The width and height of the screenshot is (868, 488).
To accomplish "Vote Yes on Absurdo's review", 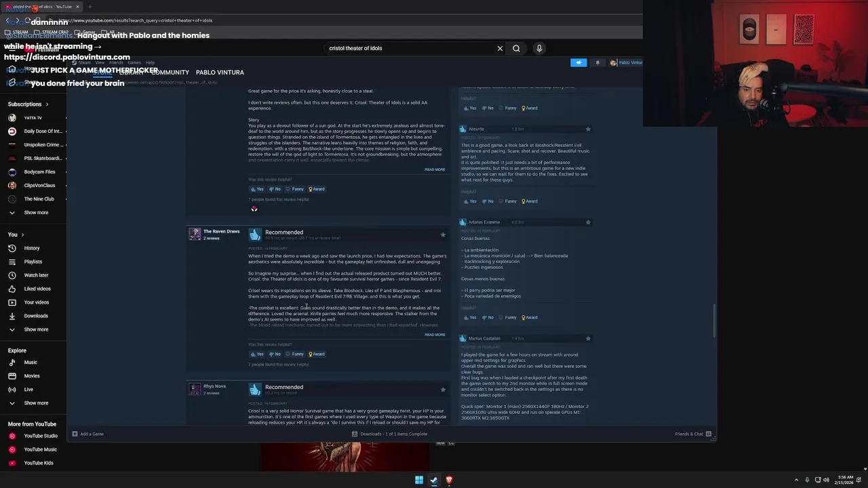I will point(469,201).
